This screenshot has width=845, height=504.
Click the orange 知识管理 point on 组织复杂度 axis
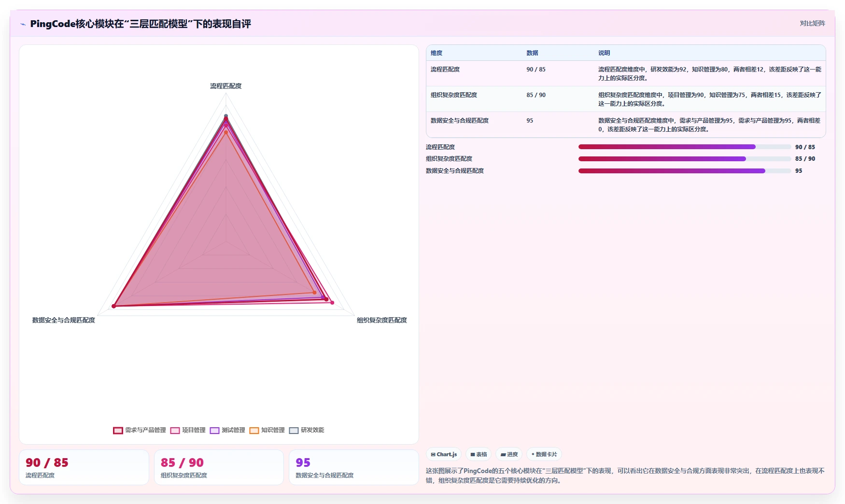tap(315, 293)
